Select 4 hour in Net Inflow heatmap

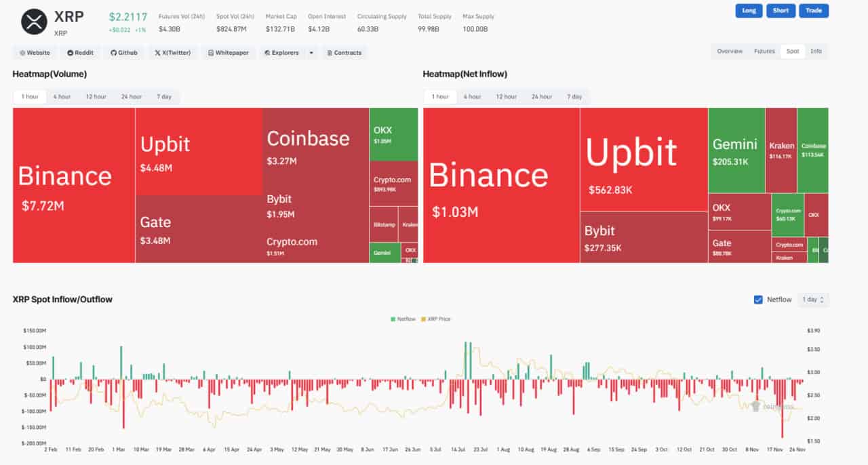tap(472, 97)
